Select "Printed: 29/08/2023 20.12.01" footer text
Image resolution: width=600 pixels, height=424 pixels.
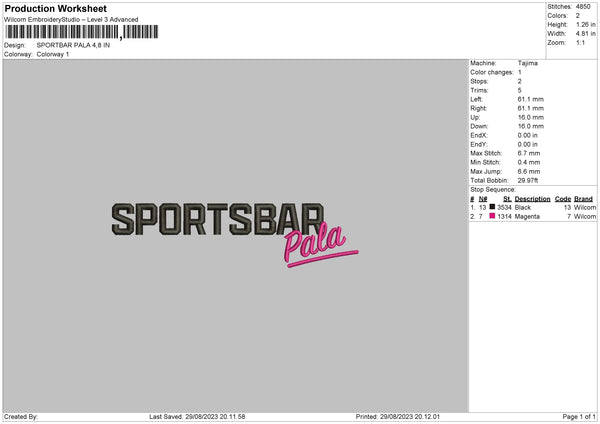click(398, 417)
